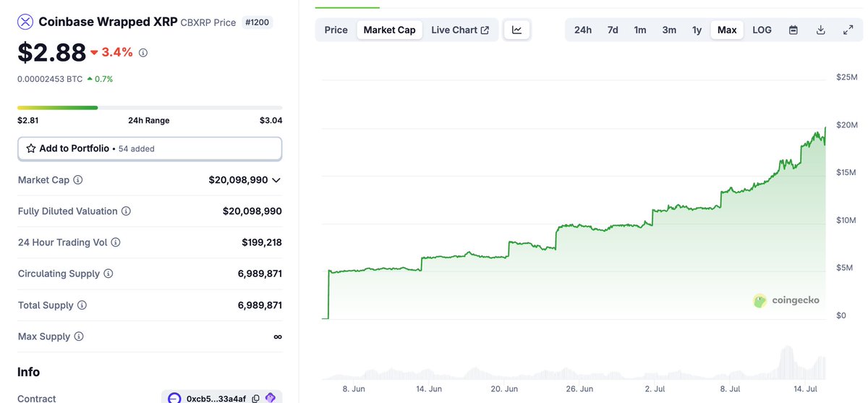This screenshot has height=403, width=868.
Task: Click the $2.81 range low value
Action: click(28, 121)
